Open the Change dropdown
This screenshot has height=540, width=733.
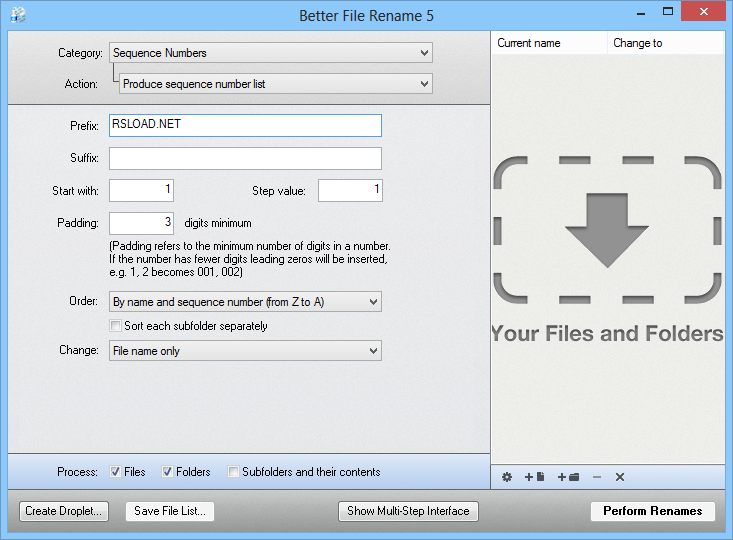point(245,351)
